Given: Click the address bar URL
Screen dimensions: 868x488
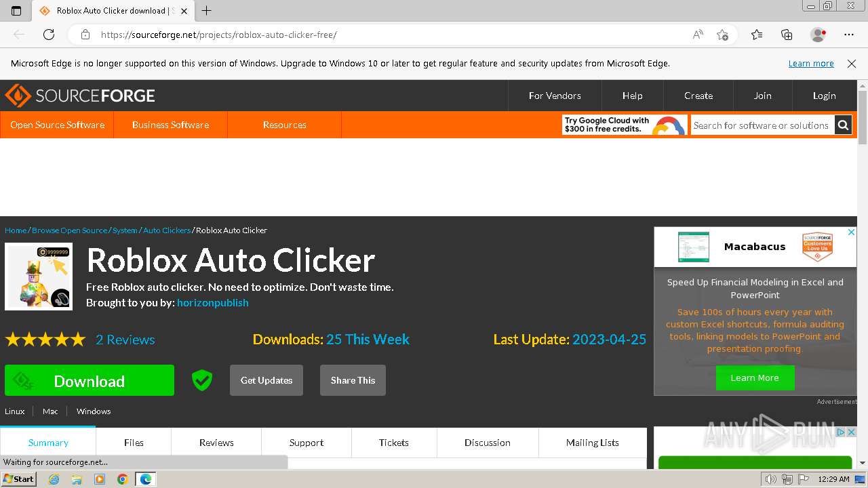Looking at the screenshot, I should 218,35.
